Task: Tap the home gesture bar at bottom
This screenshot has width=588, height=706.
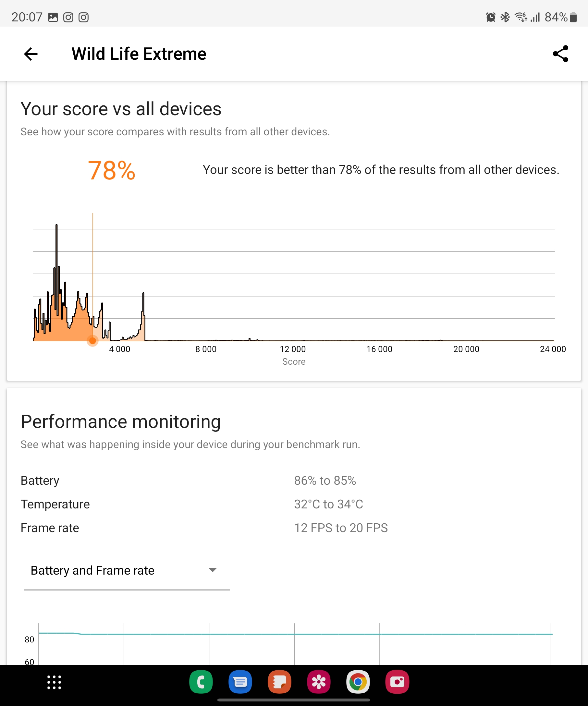Action: point(294,700)
